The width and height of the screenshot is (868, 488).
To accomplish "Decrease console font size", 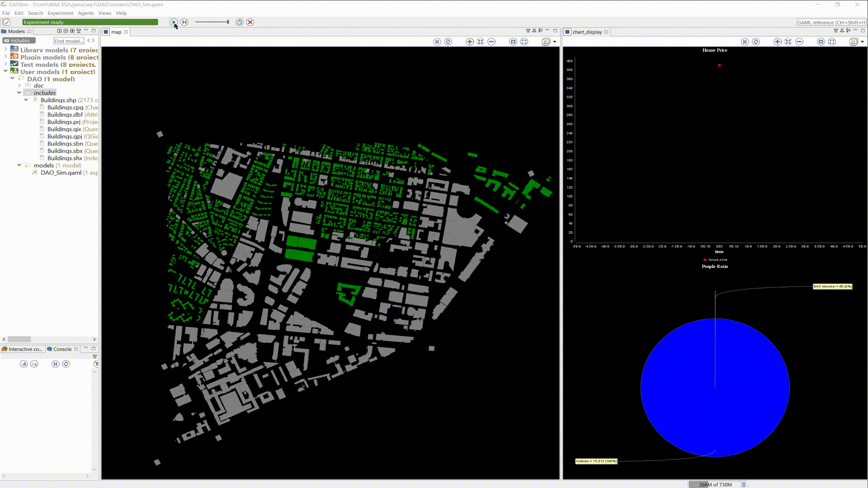I will pos(34,364).
